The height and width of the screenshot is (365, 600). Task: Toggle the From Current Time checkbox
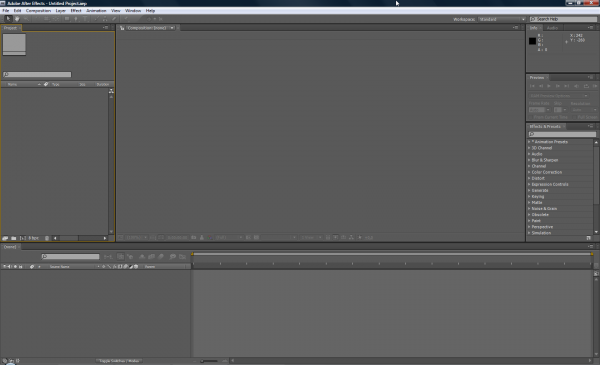pos(530,117)
